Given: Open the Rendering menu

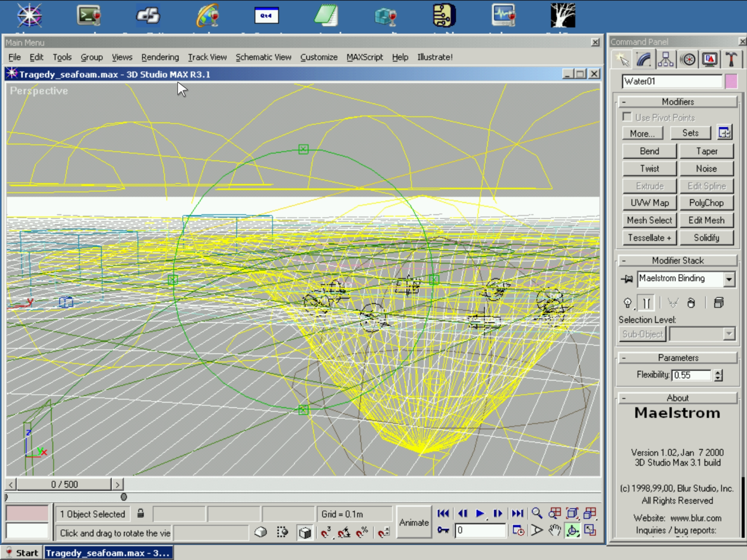Looking at the screenshot, I should [160, 57].
